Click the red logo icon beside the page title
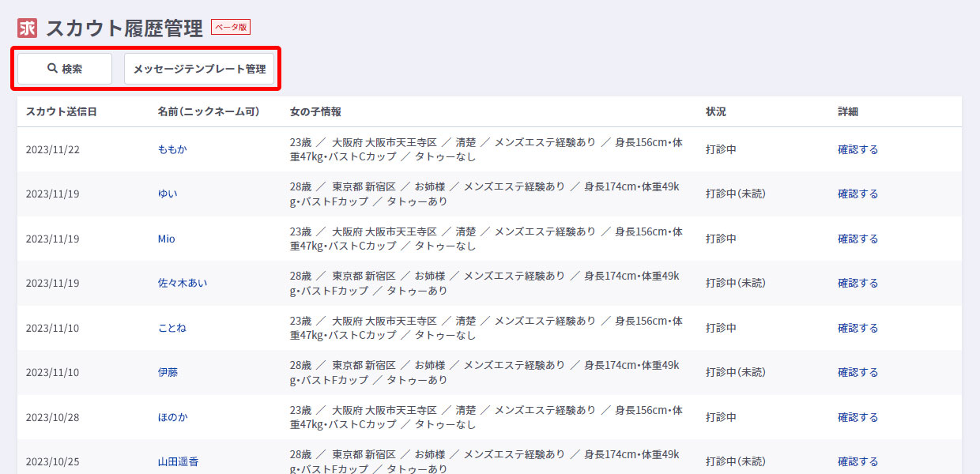The image size is (980, 474). pos(28,28)
